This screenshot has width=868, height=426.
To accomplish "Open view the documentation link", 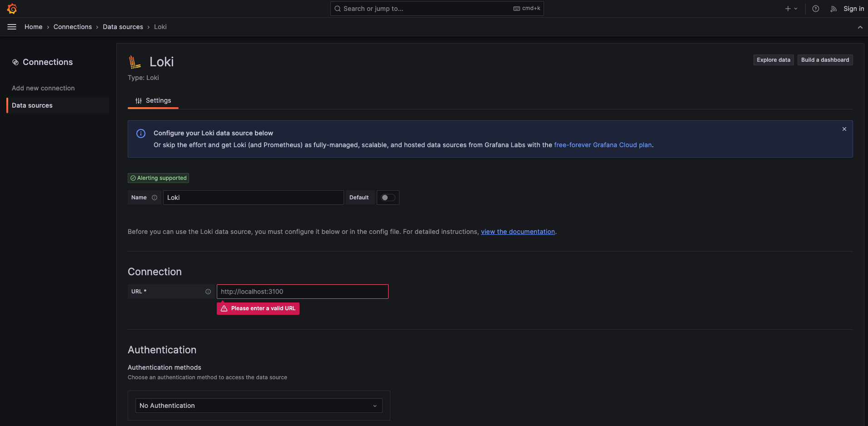I will (x=518, y=232).
